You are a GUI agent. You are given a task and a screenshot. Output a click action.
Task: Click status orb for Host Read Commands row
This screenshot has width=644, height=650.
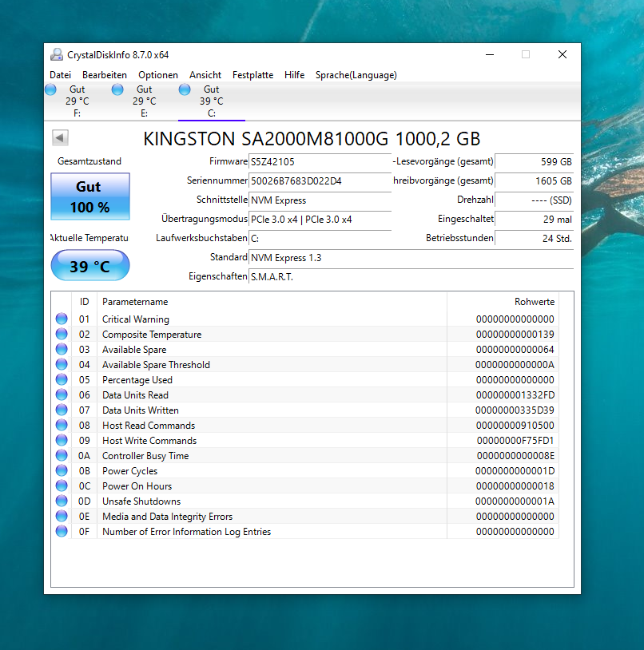[62, 425]
